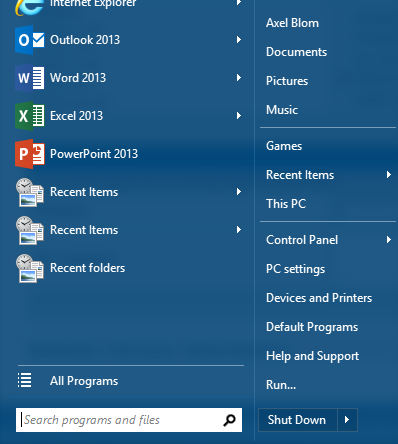This screenshot has width=398, height=444.
Task: Open PowerPoint 2013 using its icon
Action: (30, 154)
